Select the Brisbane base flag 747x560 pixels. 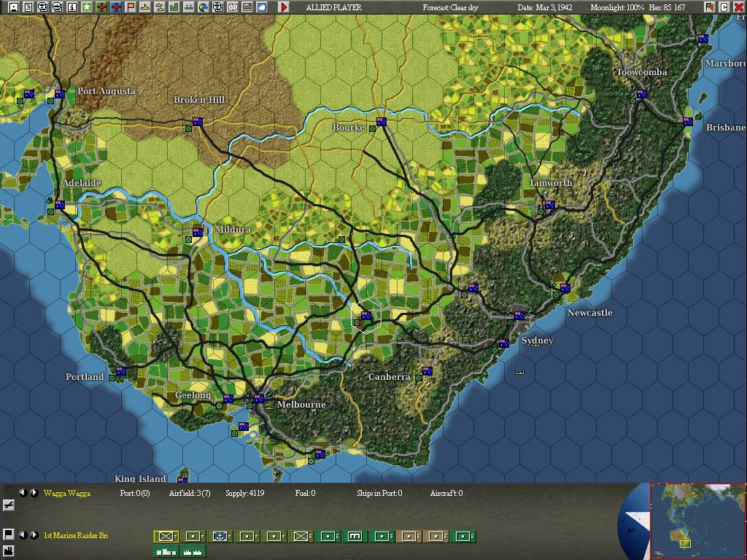coord(688,122)
